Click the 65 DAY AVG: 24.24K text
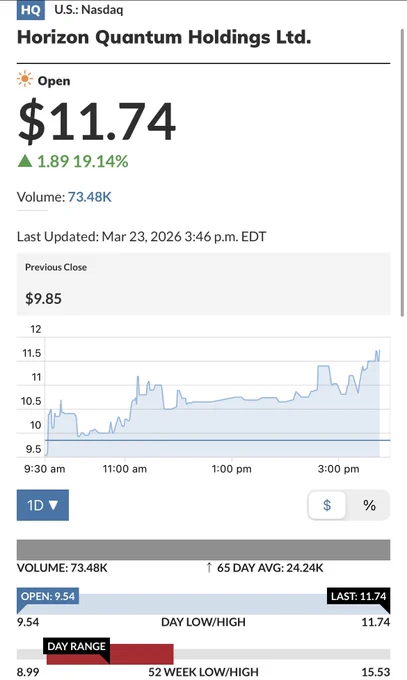This screenshot has height=680, width=407. click(x=270, y=568)
